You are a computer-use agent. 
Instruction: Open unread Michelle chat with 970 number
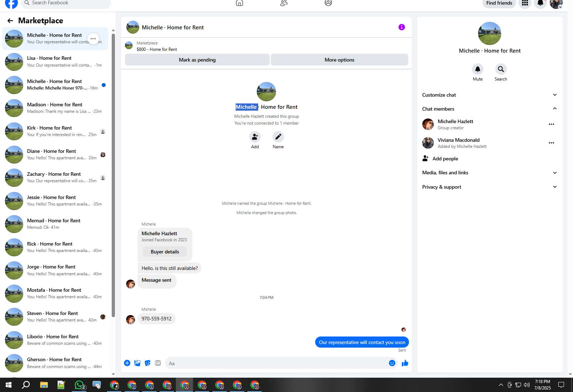click(x=55, y=85)
